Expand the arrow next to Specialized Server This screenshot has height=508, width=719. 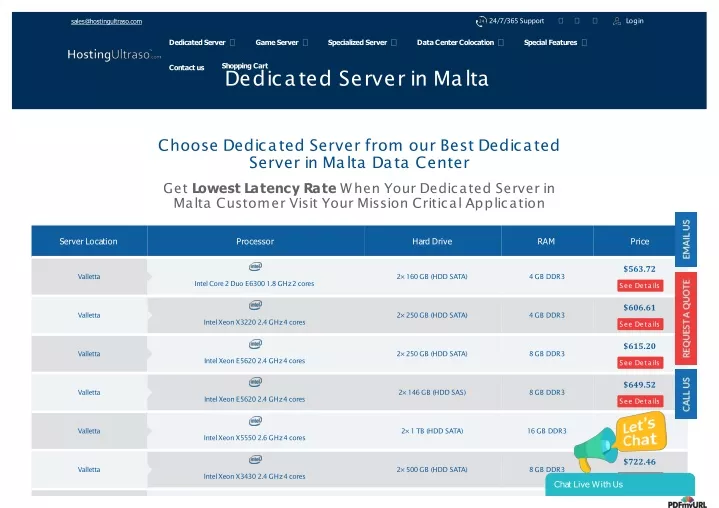394,43
